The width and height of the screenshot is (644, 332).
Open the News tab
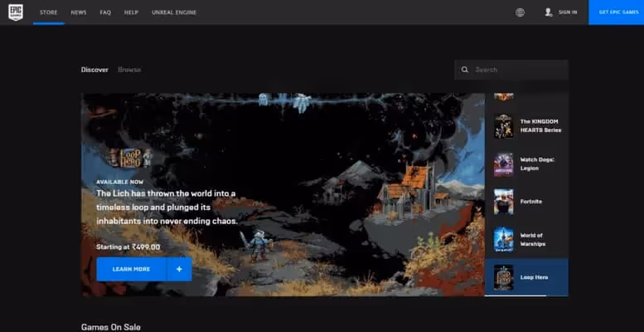coord(79,12)
